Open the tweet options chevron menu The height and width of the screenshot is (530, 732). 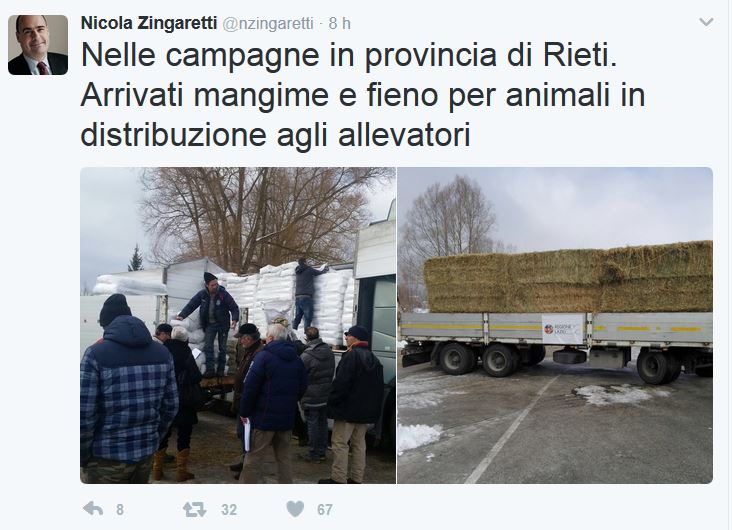point(706,22)
